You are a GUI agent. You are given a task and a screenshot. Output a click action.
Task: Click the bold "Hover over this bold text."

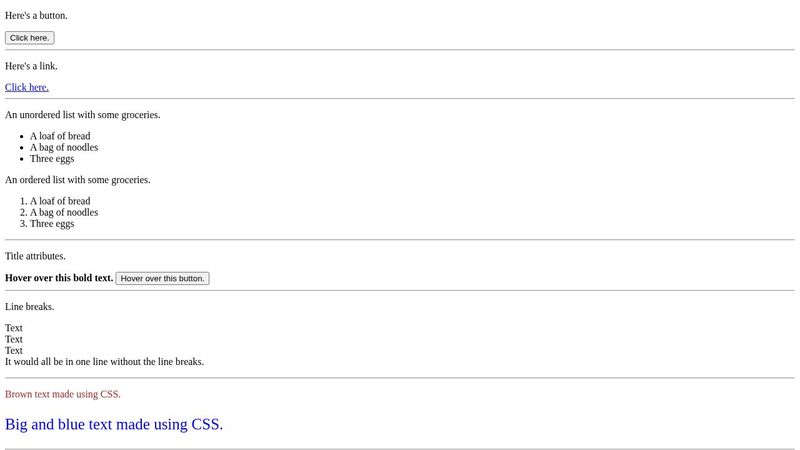59,278
